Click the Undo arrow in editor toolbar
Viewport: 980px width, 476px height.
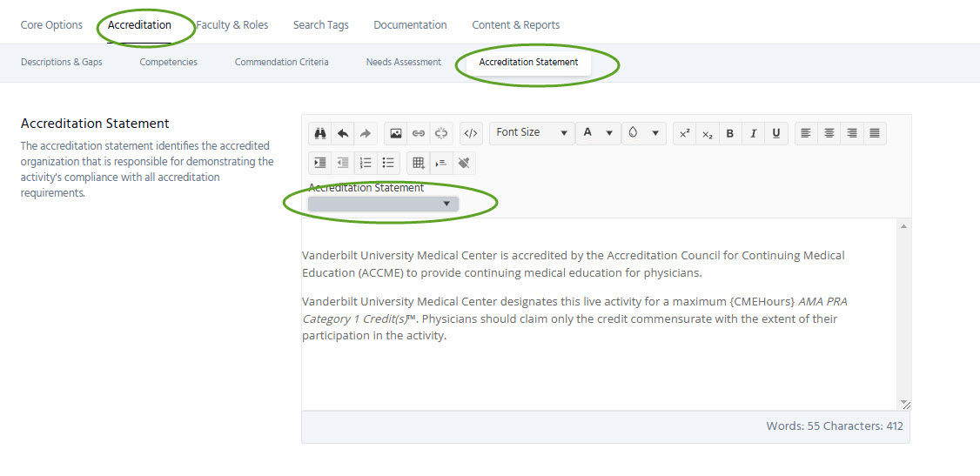point(343,133)
